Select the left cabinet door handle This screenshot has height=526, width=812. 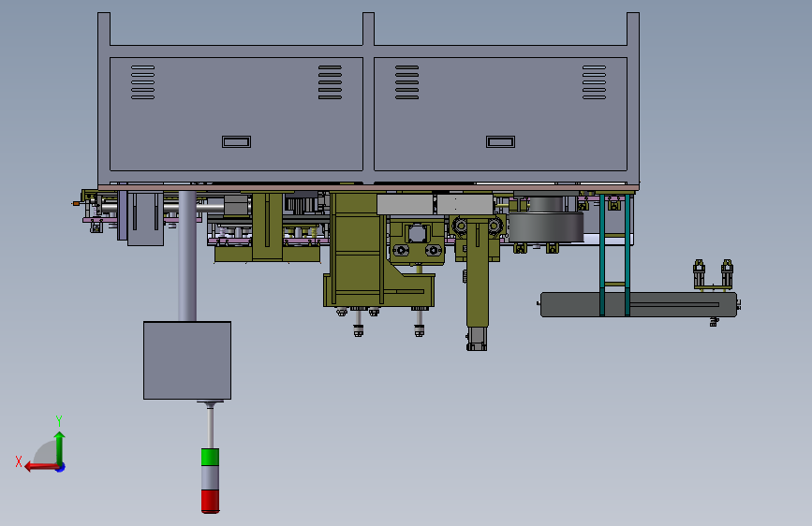click(237, 142)
